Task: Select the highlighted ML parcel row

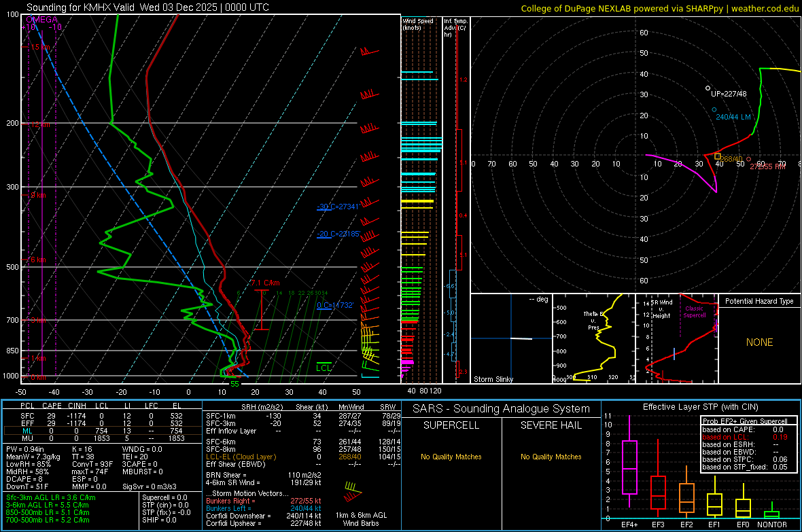Action: (x=102, y=431)
